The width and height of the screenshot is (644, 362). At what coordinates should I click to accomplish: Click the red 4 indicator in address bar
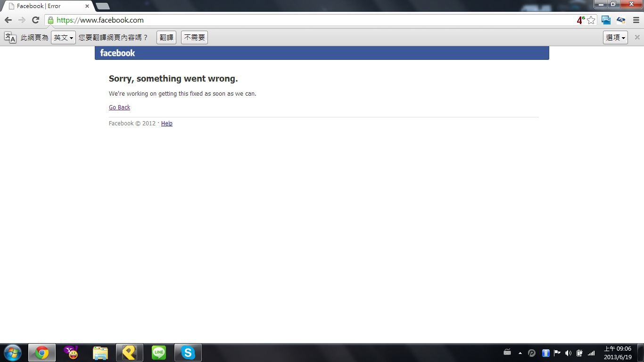click(x=580, y=20)
